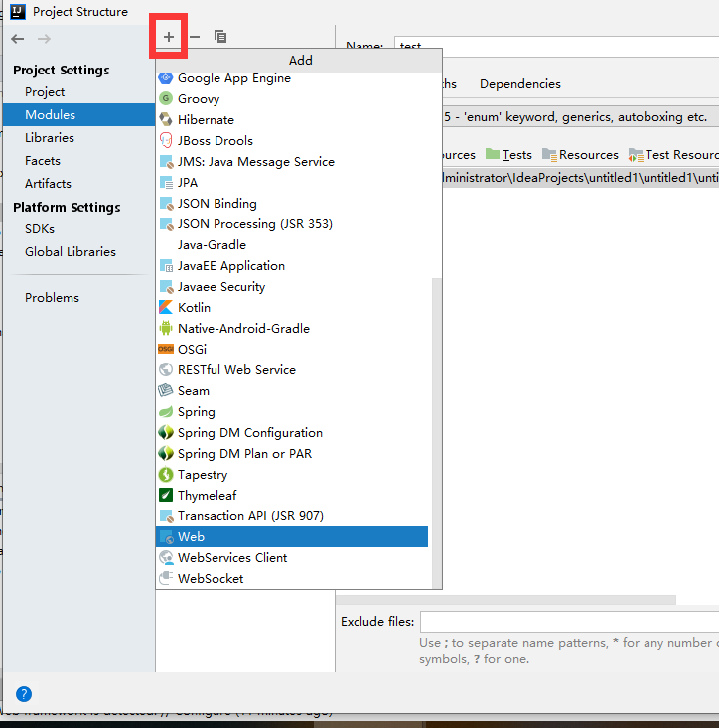Open help via question mark icon
Screen dimensions: 719x728
(24, 694)
